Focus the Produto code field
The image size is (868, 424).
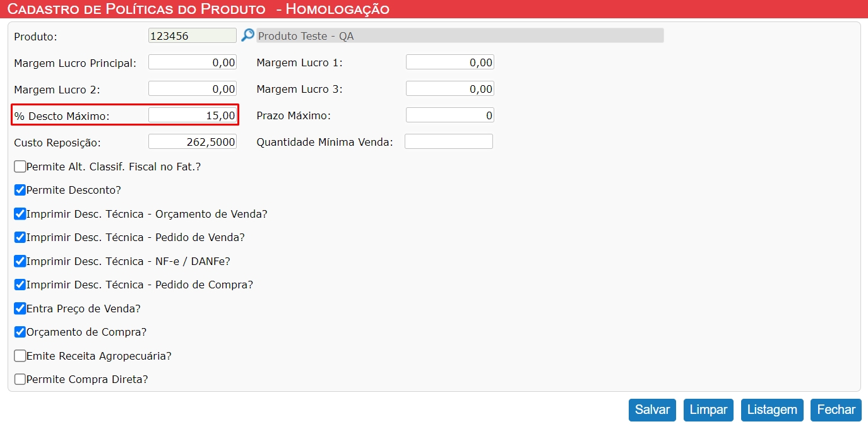pos(193,36)
